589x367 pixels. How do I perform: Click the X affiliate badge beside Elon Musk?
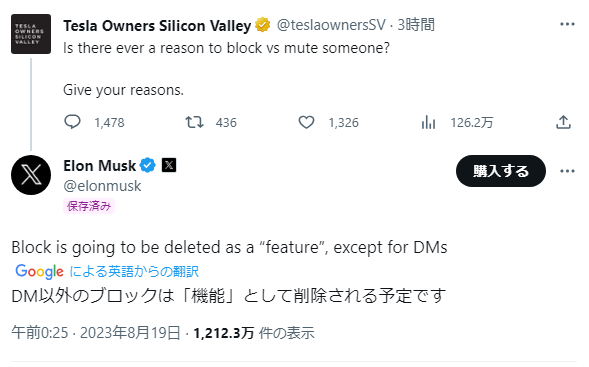(169, 165)
